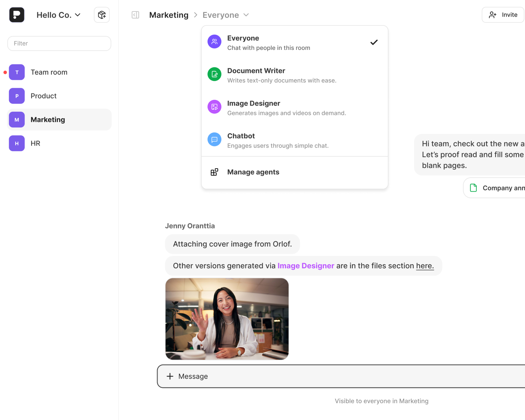The height and width of the screenshot is (420, 525).
Task: Click the Manage agents grid icon
Action: point(214,172)
